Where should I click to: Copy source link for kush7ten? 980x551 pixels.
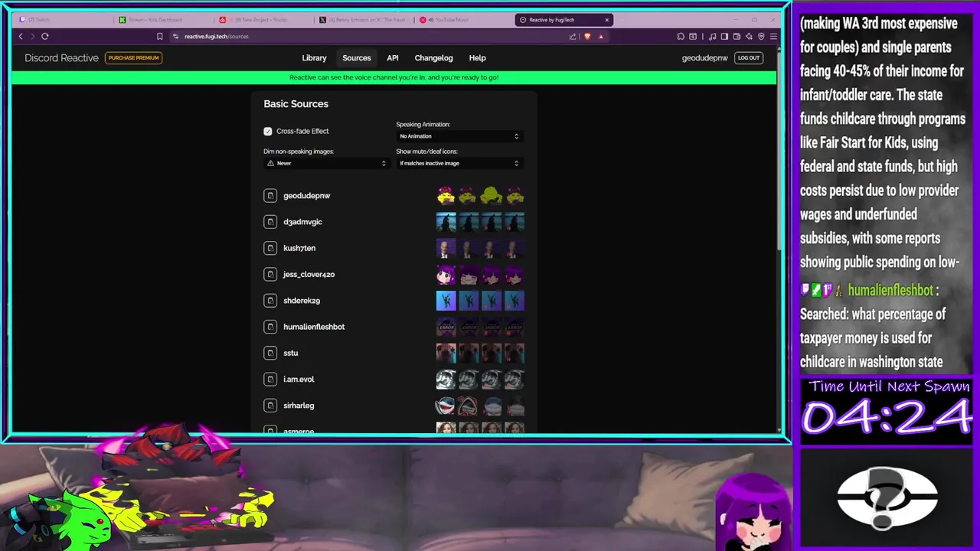pos(270,248)
